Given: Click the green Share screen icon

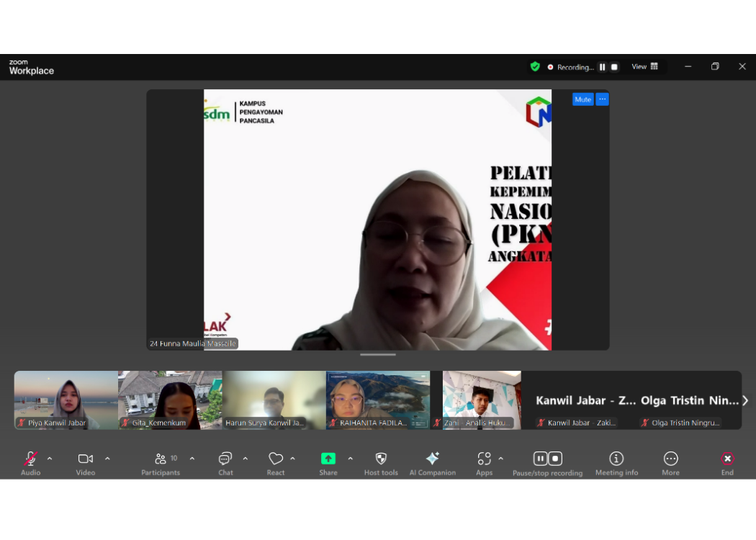Looking at the screenshot, I should click(x=328, y=459).
